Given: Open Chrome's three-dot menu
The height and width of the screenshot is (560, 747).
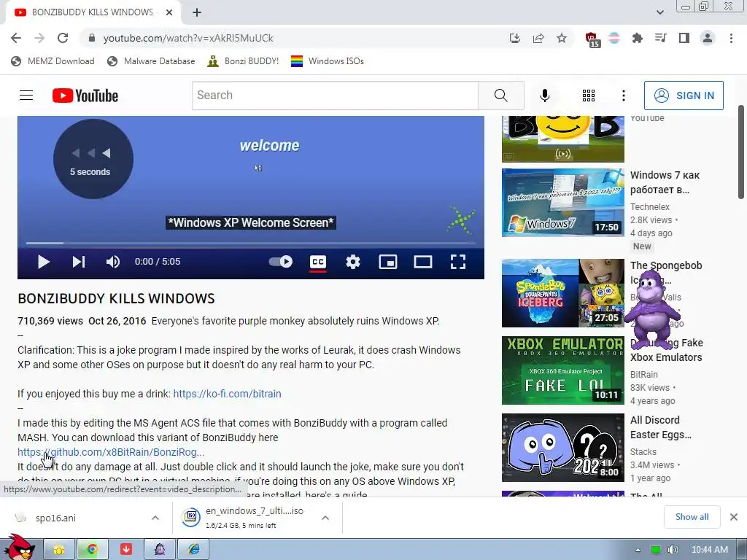Looking at the screenshot, I should (x=731, y=38).
